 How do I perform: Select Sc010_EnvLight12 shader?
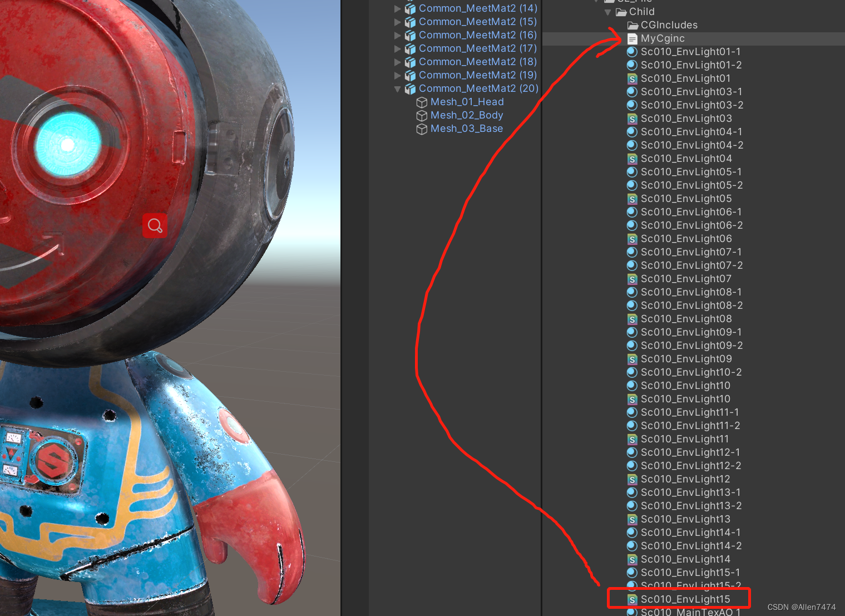(x=685, y=479)
